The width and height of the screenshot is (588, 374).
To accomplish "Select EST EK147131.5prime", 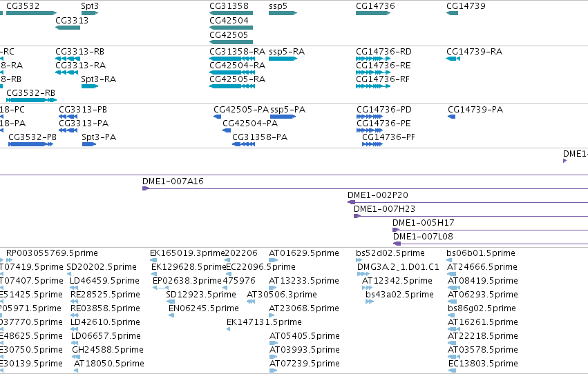I will pyautogui.click(x=229, y=329).
